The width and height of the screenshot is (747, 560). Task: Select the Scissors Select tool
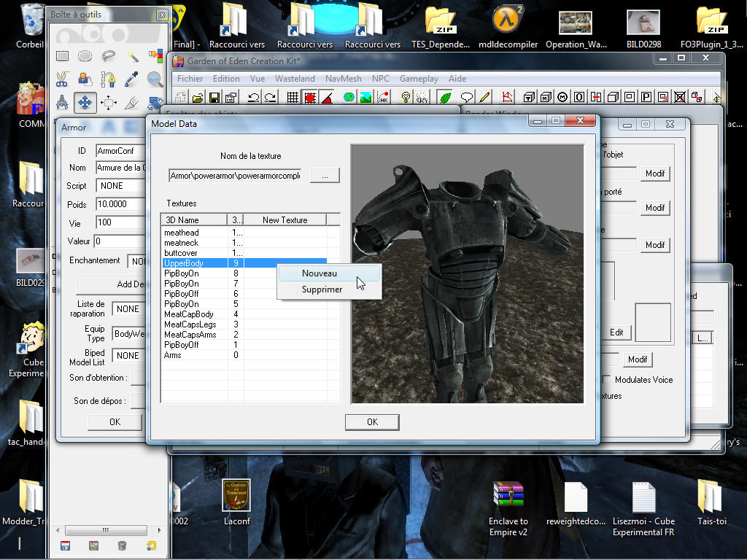63,79
